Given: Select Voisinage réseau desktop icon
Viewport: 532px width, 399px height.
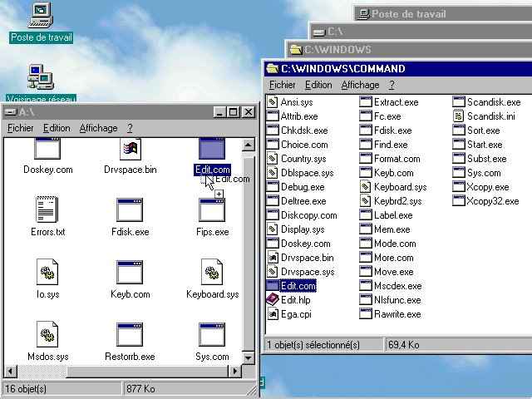Looking at the screenshot, I should click(41, 83).
